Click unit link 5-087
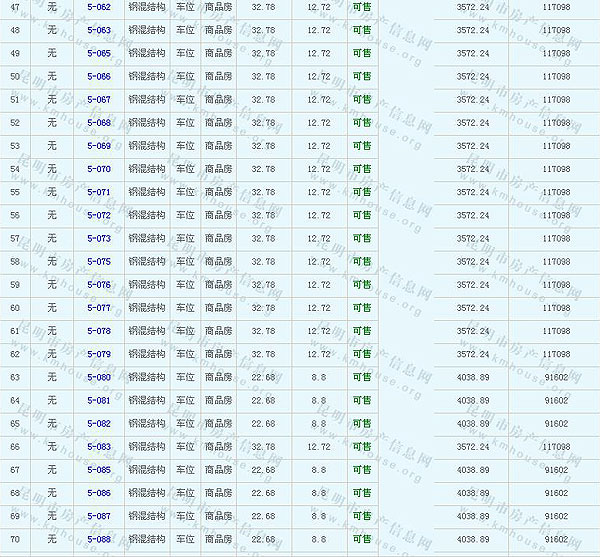 (x=99, y=516)
